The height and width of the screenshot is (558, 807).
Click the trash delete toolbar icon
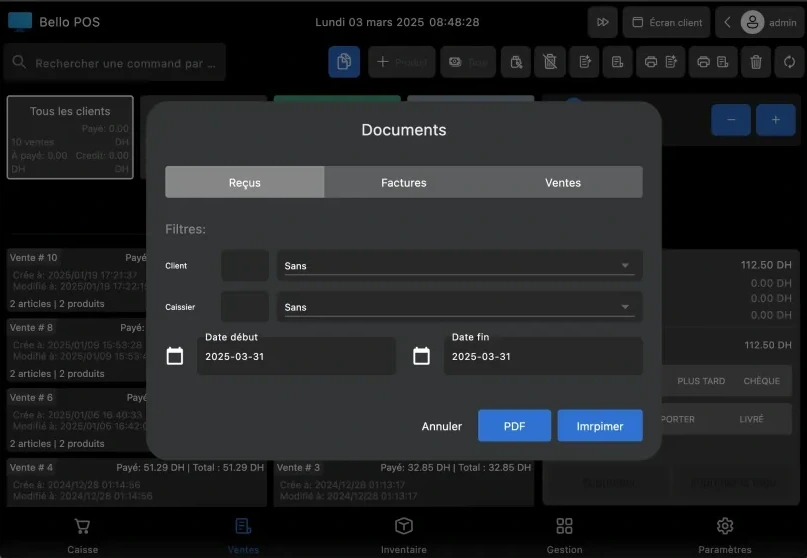(756, 62)
